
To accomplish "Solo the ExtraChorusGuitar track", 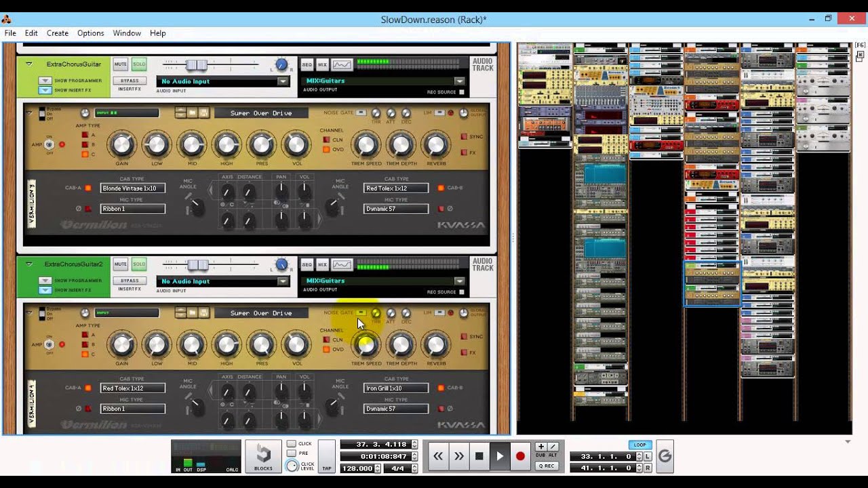I will [139, 64].
